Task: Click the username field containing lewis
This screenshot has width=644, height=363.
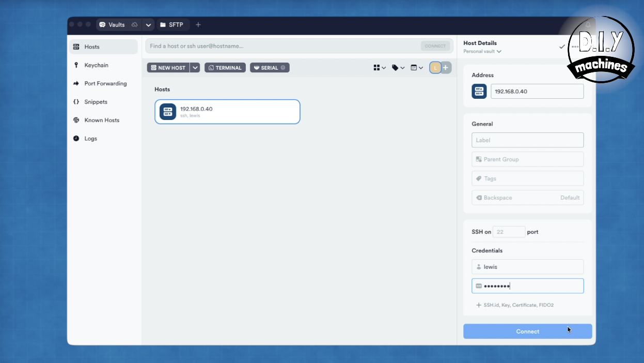Action: (x=528, y=267)
